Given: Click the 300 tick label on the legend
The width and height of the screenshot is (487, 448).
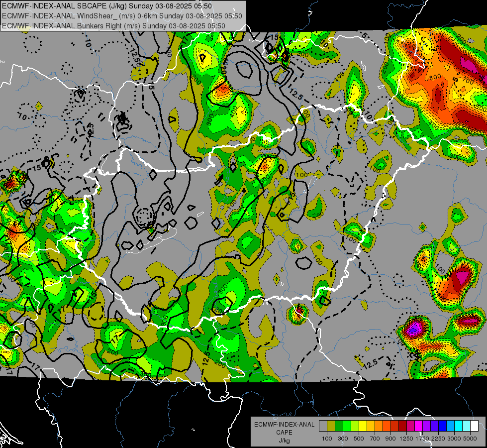Looking at the screenshot, I should point(343,439).
